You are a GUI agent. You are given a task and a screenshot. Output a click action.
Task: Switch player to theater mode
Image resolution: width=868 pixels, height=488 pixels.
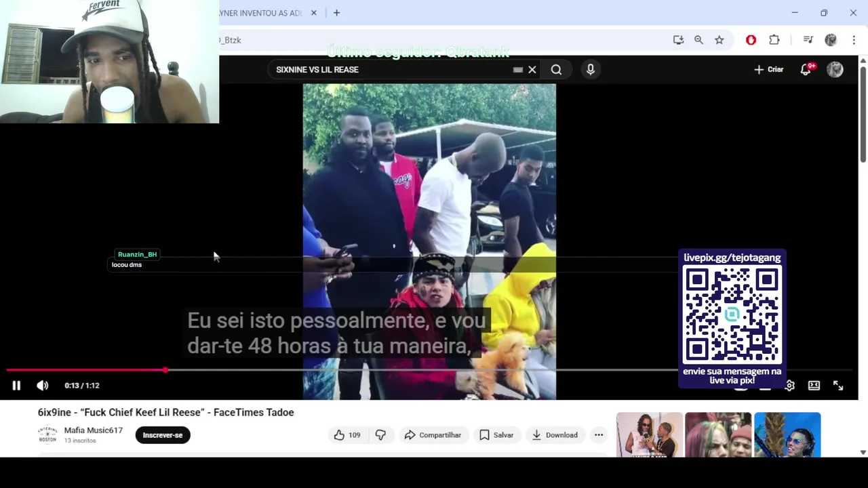814,386
